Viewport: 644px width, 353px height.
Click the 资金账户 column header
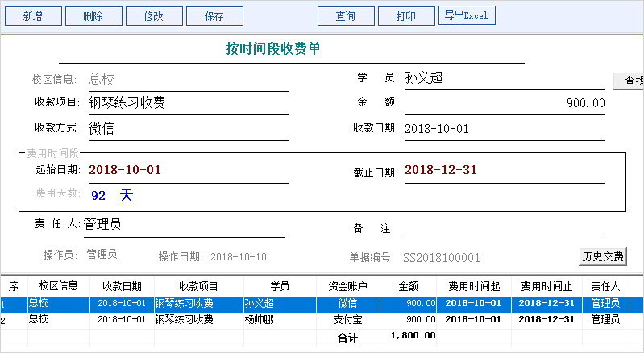tap(348, 286)
